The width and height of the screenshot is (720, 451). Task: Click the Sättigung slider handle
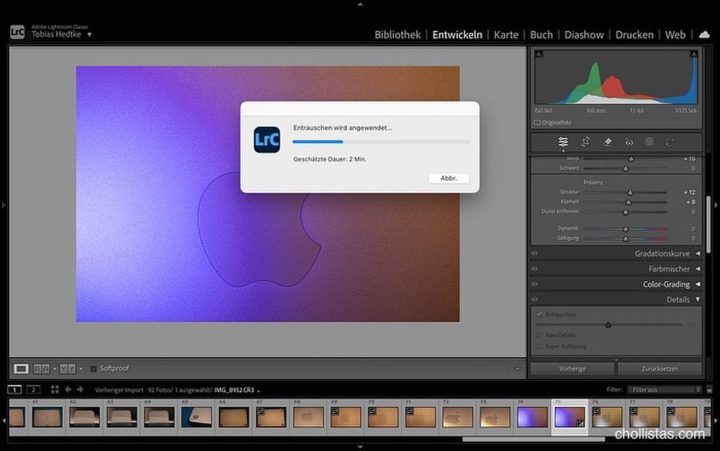(625, 238)
